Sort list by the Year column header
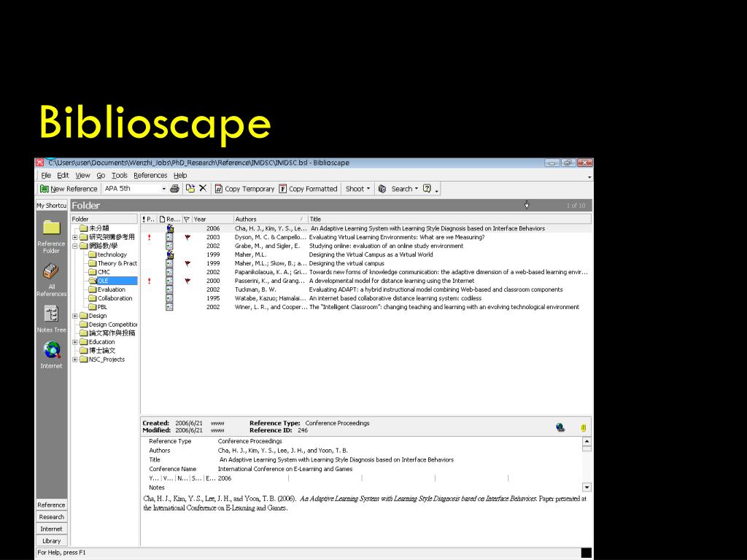 (212, 219)
